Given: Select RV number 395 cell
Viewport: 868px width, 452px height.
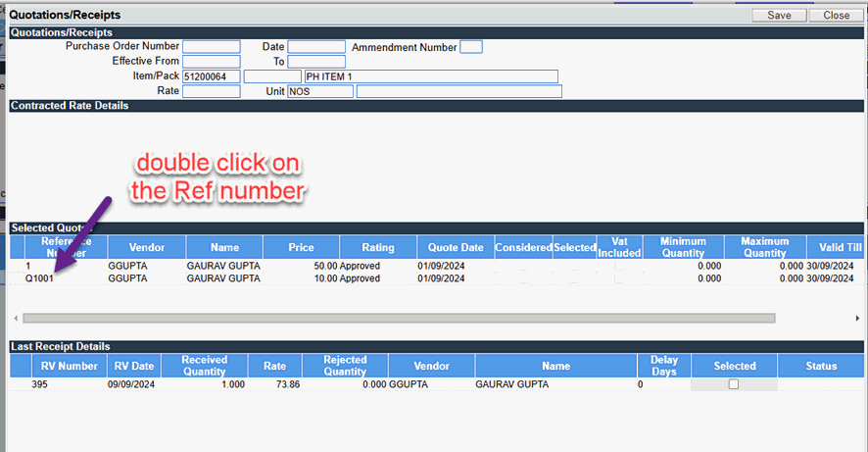Looking at the screenshot, I should (x=40, y=384).
